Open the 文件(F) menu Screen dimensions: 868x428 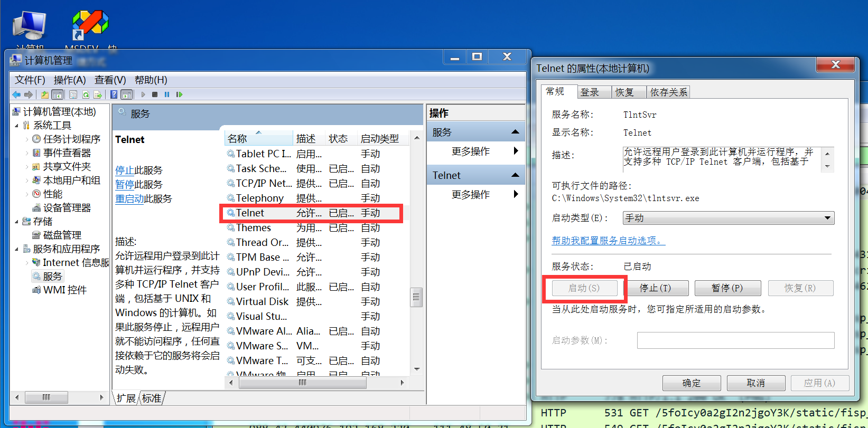pos(30,80)
